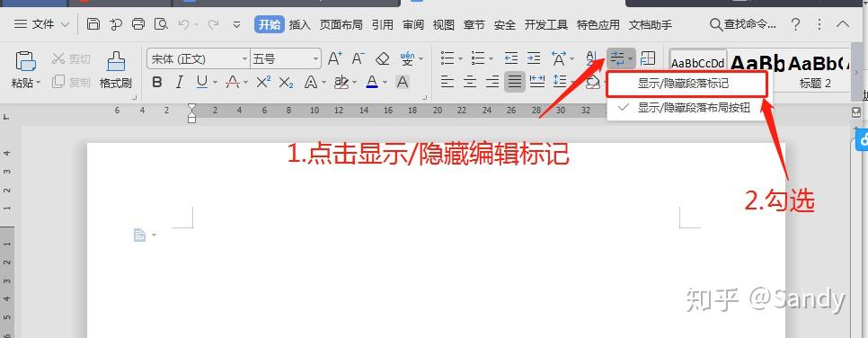Toggle character shading A button

403,83
